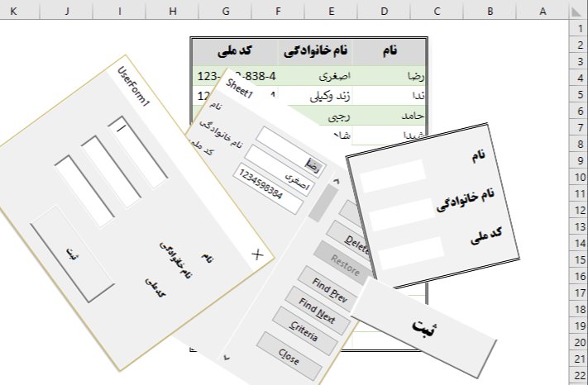
Task: Close UserForm1 with its X button
Action: [x=257, y=255]
